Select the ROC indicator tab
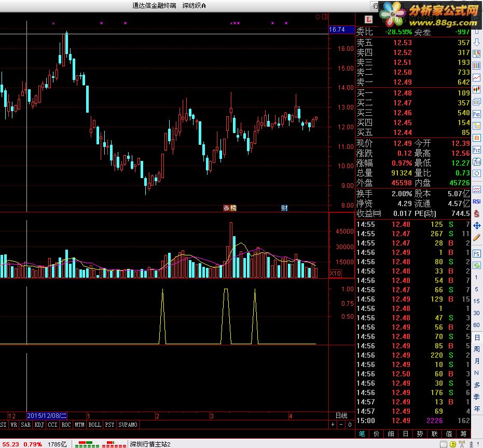 (x=66, y=425)
